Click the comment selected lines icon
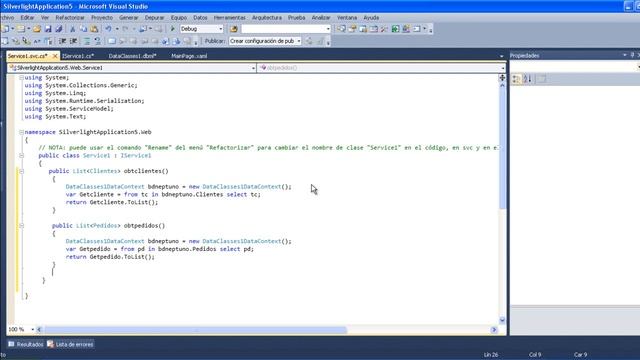Image resolution: width=640 pixels, height=360 pixels. 87,41
